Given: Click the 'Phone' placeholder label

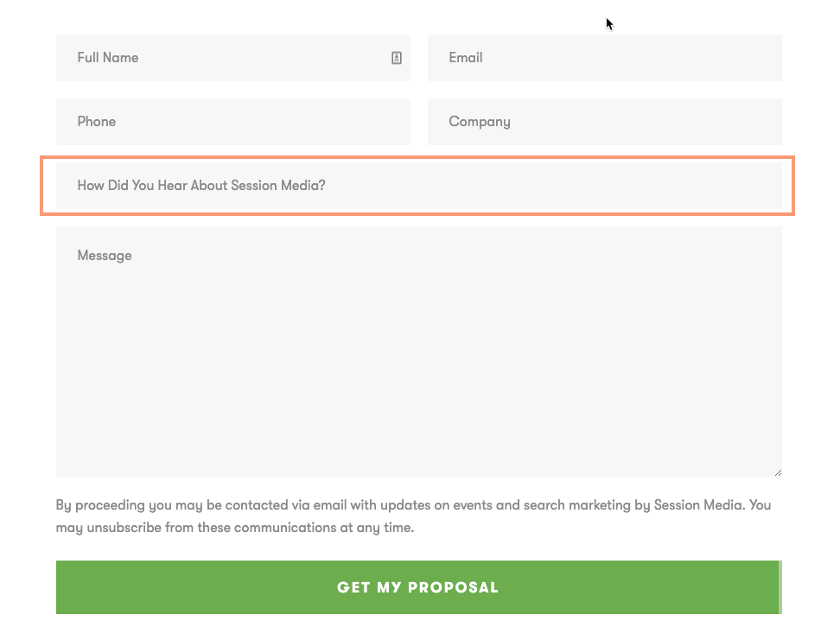Looking at the screenshot, I should (x=97, y=122).
